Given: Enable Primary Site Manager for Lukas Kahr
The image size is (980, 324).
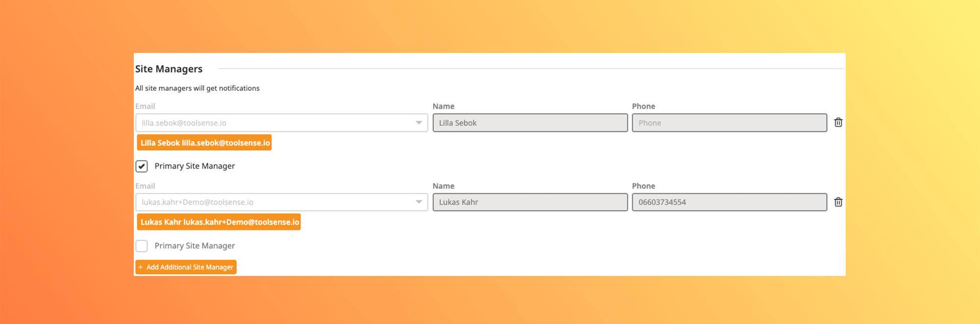Looking at the screenshot, I should (x=142, y=246).
